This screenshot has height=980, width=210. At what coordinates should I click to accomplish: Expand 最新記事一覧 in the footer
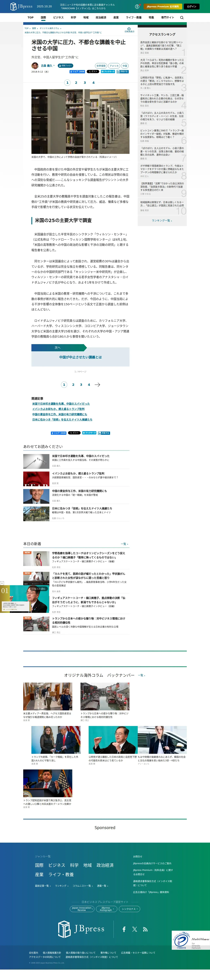tap(43, 886)
